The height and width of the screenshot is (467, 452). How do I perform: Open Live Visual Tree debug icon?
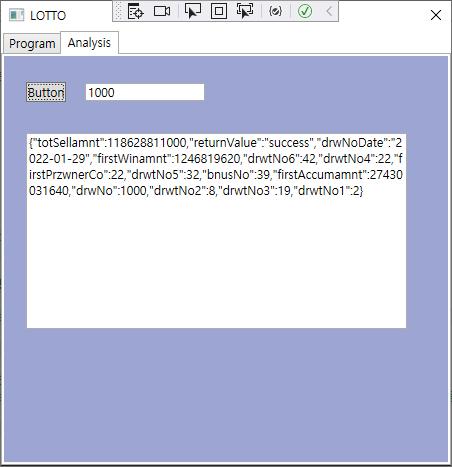[x=136, y=11]
